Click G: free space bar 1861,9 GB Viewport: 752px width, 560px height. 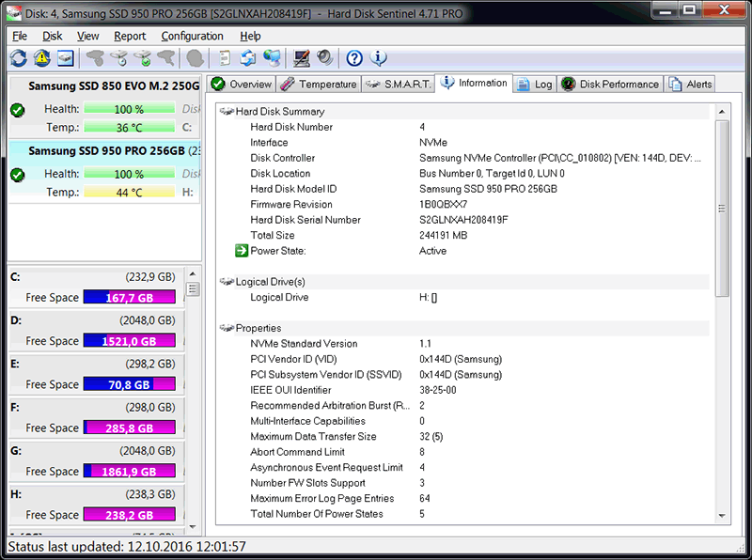129,472
